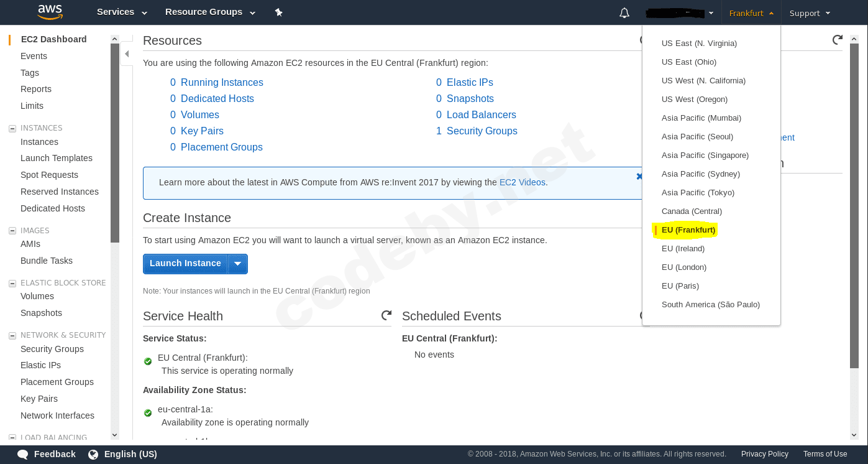
Task: Click the AWS logo in the top bar
Action: (x=50, y=12)
